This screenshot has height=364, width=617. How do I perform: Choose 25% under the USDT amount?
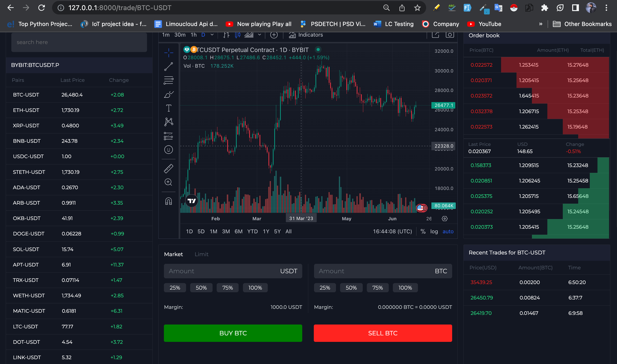pyautogui.click(x=175, y=287)
